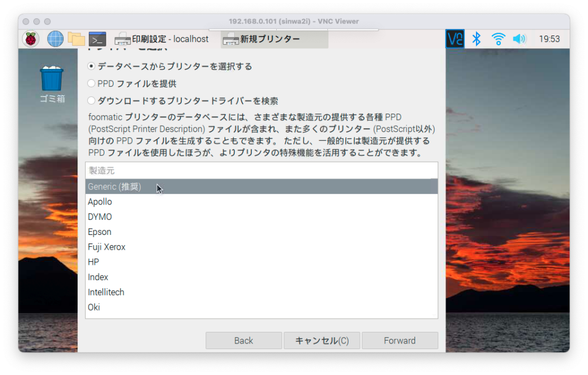The width and height of the screenshot is (588, 375).
Task: Open the file manager folder icon
Action: 76,39
